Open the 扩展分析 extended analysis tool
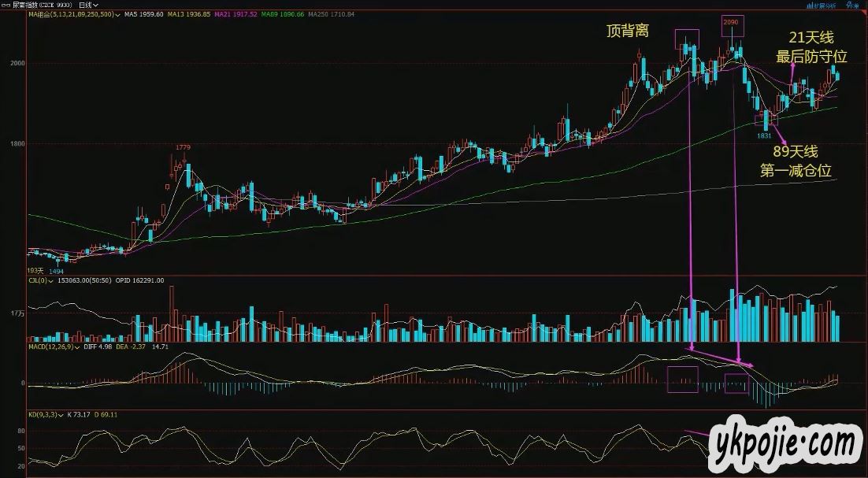Viewport: 868px width, 478px height. pos(820,6)
